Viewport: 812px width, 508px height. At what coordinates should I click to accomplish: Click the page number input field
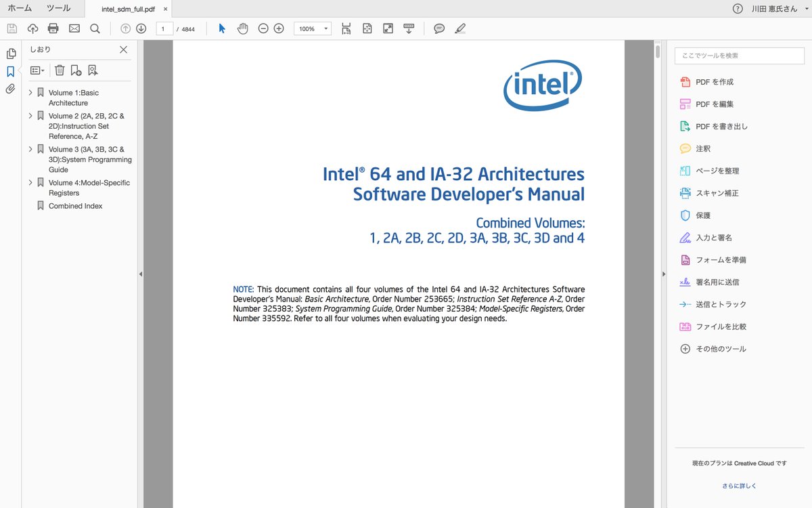(164, 28)
